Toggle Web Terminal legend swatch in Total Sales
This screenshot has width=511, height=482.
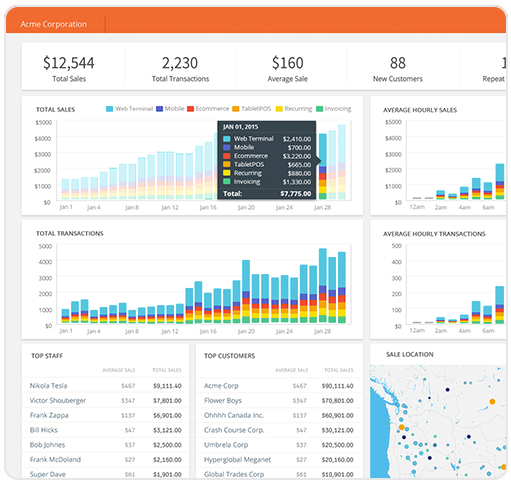(x=109, y=109)
